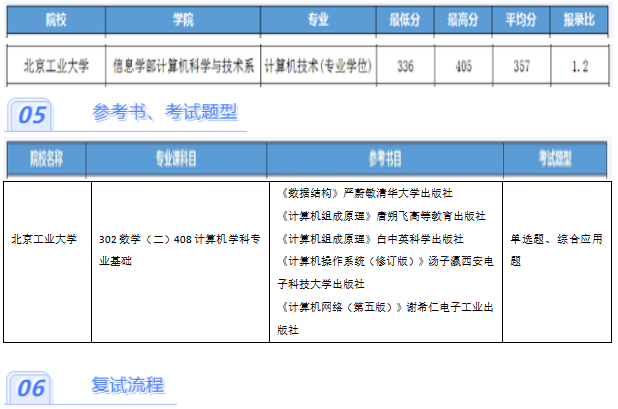Click the section number badge 05
The image size is (618, 409).
[x=32, y=115]
